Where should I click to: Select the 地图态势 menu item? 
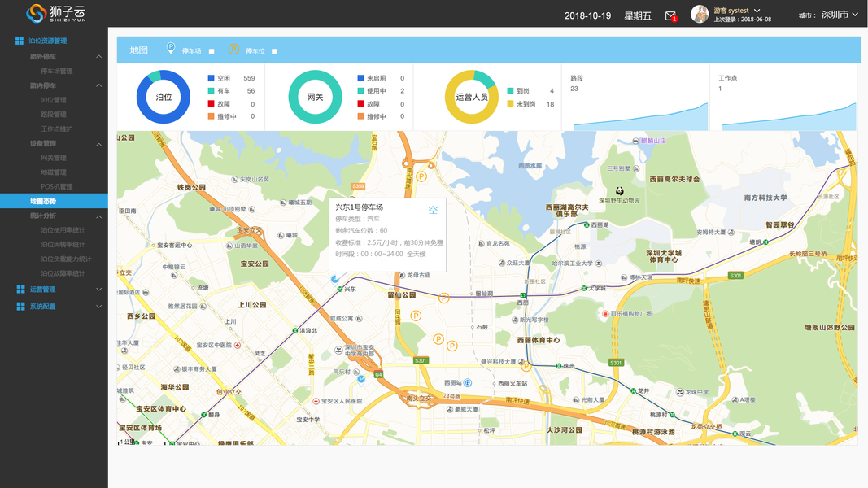coord(54,201)
